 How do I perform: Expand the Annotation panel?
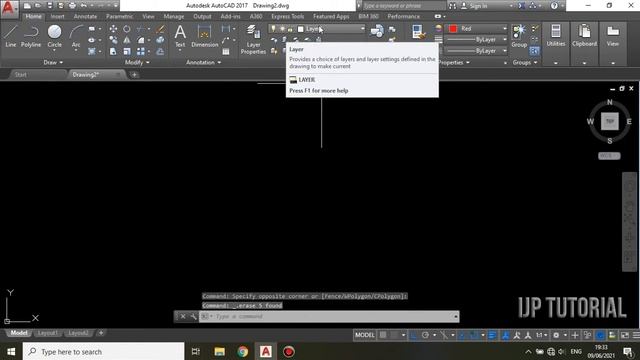(x=204, y=62)
